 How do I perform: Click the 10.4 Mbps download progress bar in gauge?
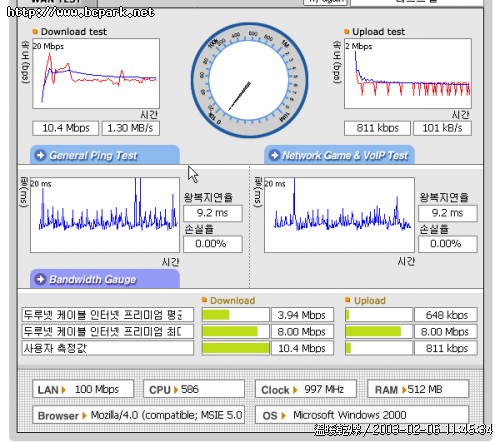[235, 348]
